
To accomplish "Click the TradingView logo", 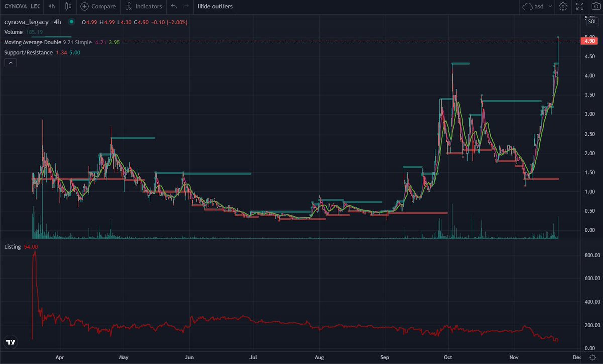I will click(x=10, y=342).
